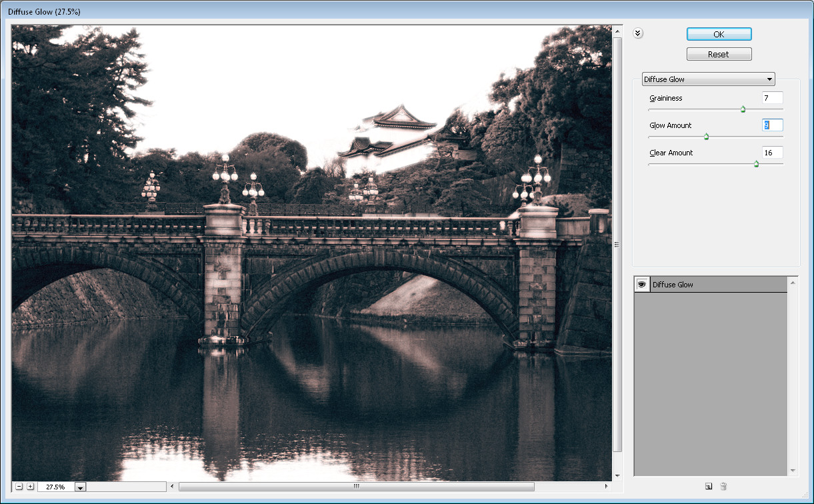The width and height of the screenshot is (814, 504).
Task: Hide the Diffuse Glow effect layer
Action: click(x=642, y=285)
